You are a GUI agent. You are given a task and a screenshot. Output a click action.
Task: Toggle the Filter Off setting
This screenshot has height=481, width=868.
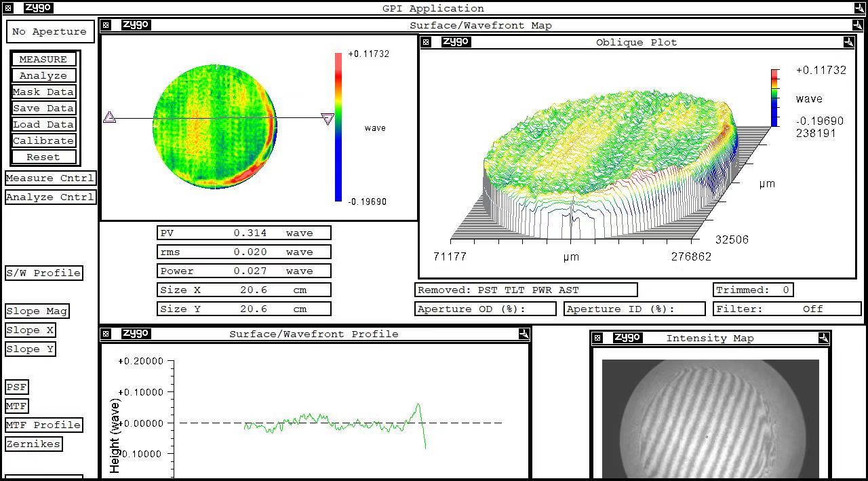click(787, 309)
